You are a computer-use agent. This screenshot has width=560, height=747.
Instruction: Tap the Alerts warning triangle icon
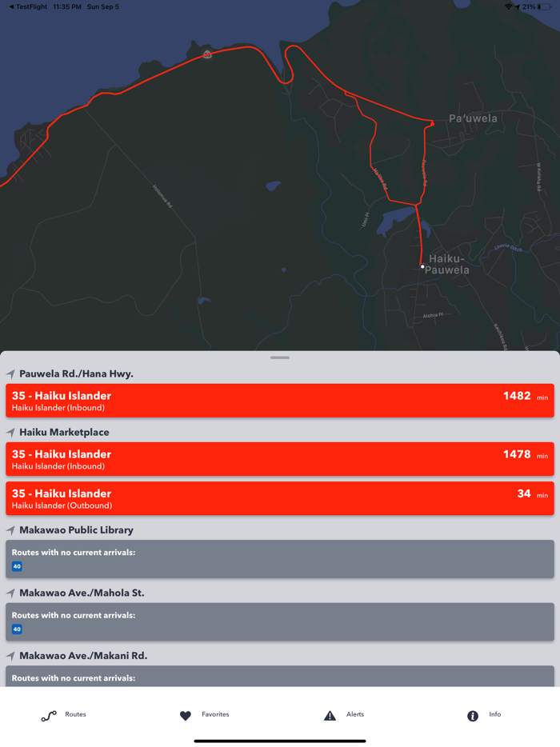[330, 716]
